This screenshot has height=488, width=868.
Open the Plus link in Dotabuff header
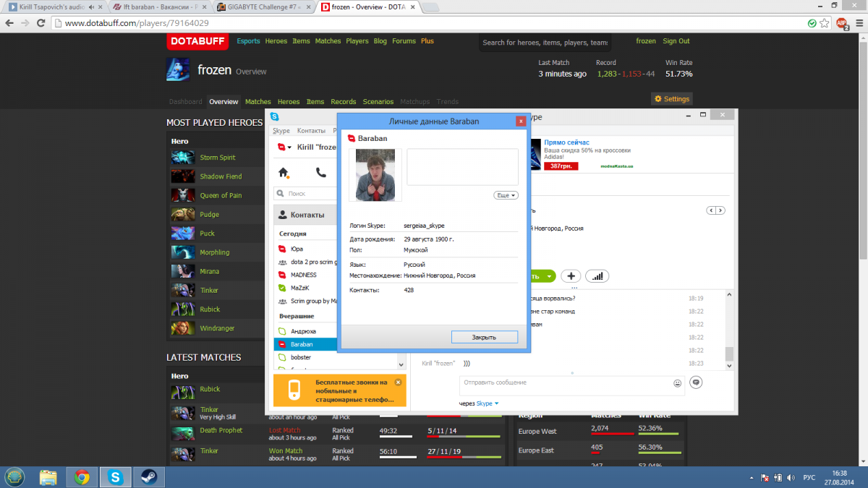coord(427,41)
